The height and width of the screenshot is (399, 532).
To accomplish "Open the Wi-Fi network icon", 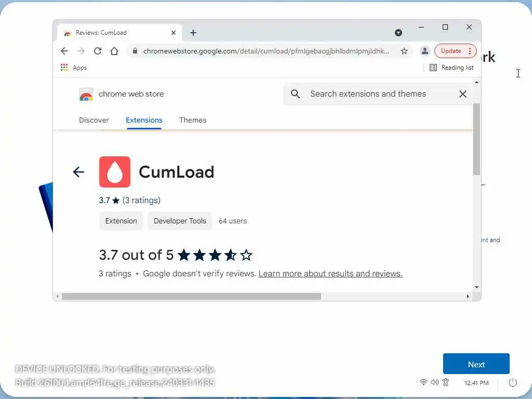I will (x=423, y=382).
